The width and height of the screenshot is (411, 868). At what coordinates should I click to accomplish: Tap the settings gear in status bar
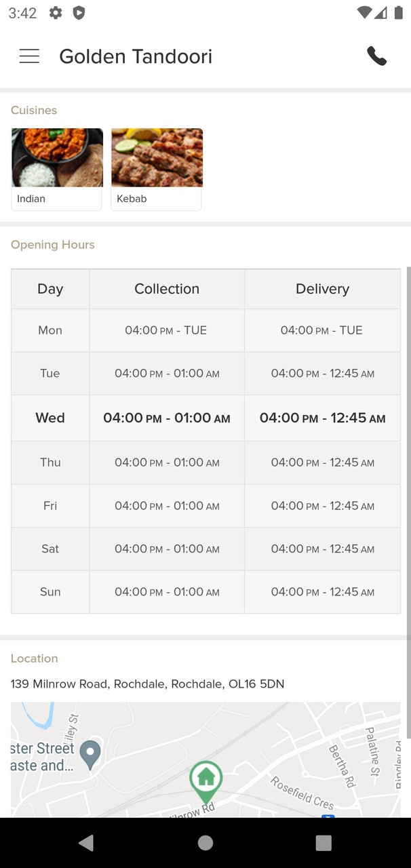(x=56, y=13)
